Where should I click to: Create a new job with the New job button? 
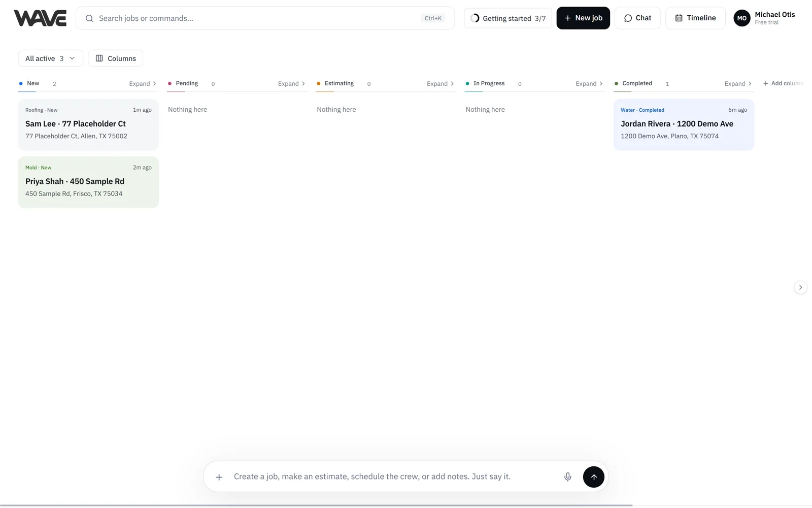pyautogui.click(x=583, y=18)
